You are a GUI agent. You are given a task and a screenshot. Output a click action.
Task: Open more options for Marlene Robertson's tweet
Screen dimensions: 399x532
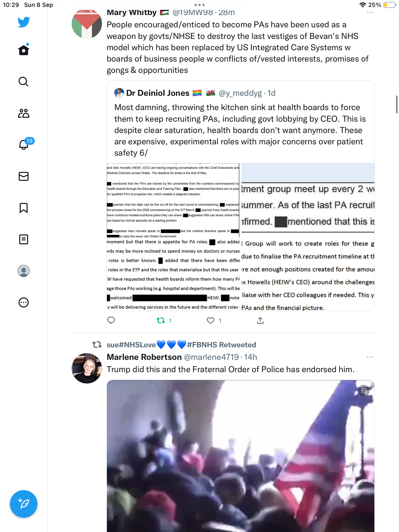click(x=370, y=357)
